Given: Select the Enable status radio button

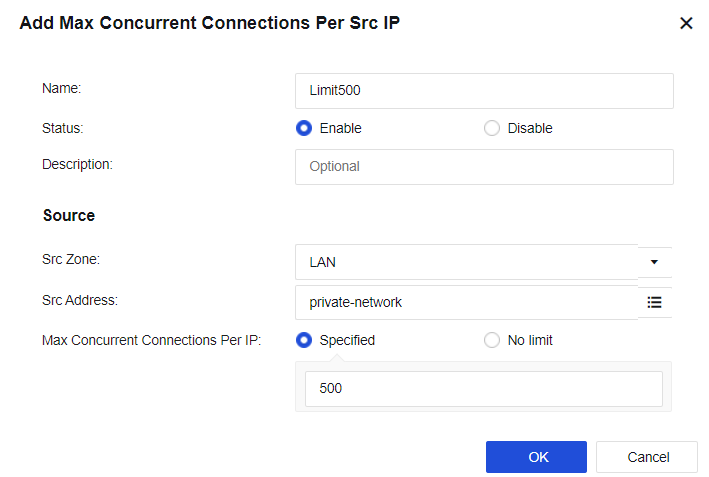Looking at the screenshot, I should pyautogui.click(x=305, y=128).
